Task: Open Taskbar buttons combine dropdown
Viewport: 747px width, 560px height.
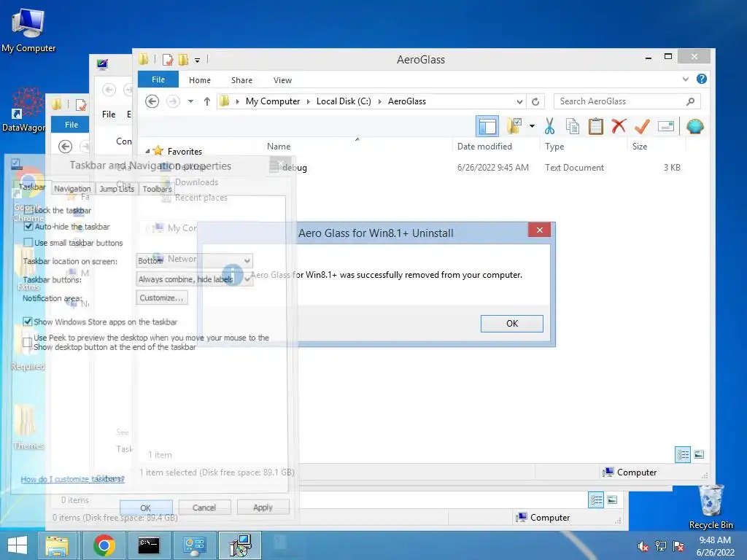Action: tap(194, 279)
